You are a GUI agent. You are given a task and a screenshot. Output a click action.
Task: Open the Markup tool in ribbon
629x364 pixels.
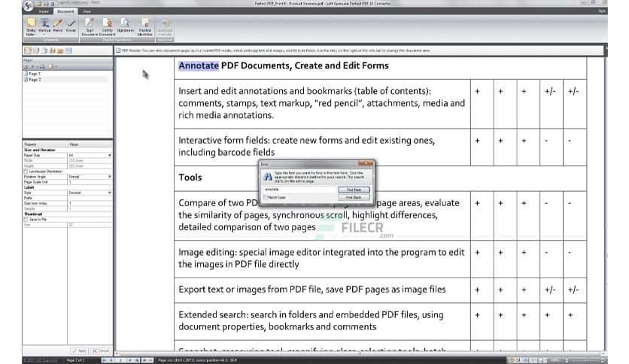tap(44, 26)
